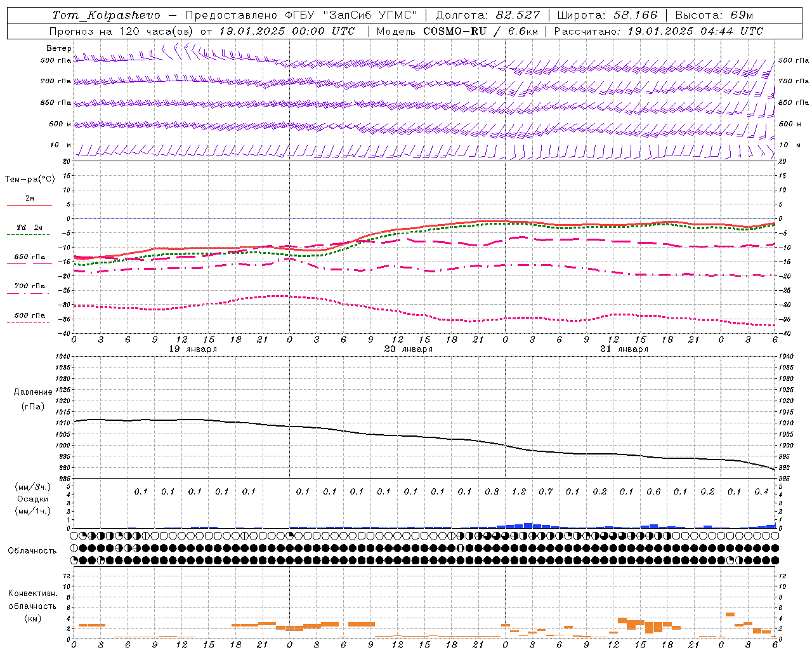
Task: Click the date label 21 января
Action: pyautogui.click(x=624, y=349)
